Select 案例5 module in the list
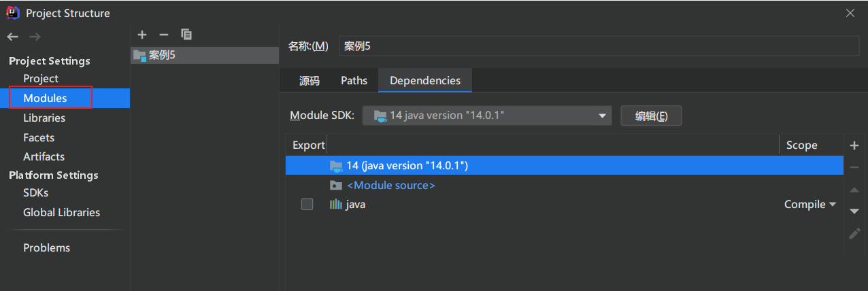This screenshot has width=868, height=291. pos(162,55)
